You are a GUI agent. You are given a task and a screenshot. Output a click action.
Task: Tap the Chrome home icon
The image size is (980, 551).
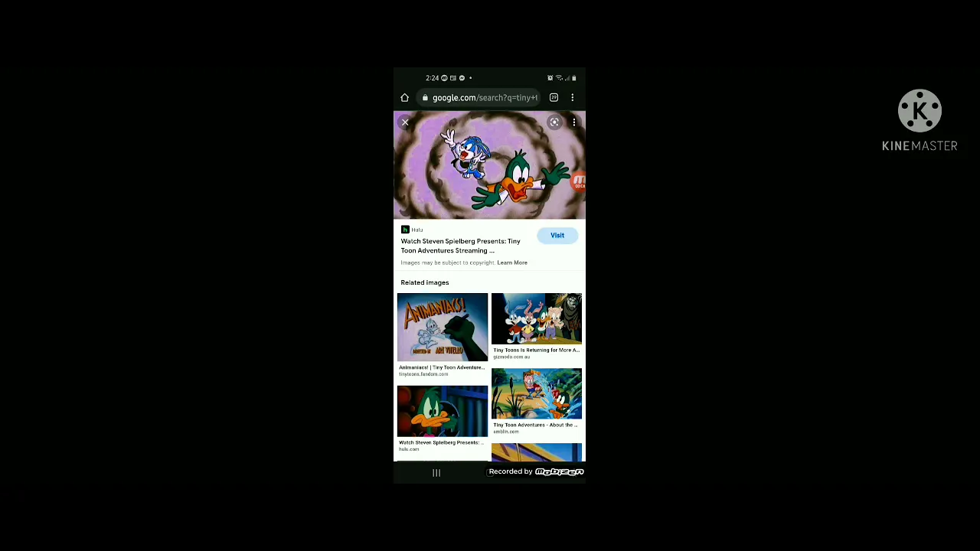404,98
